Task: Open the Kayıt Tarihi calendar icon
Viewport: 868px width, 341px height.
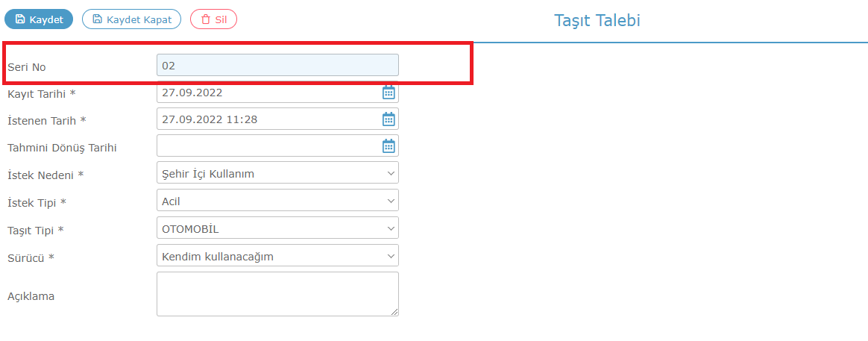Action: click(x=389, y=93)
